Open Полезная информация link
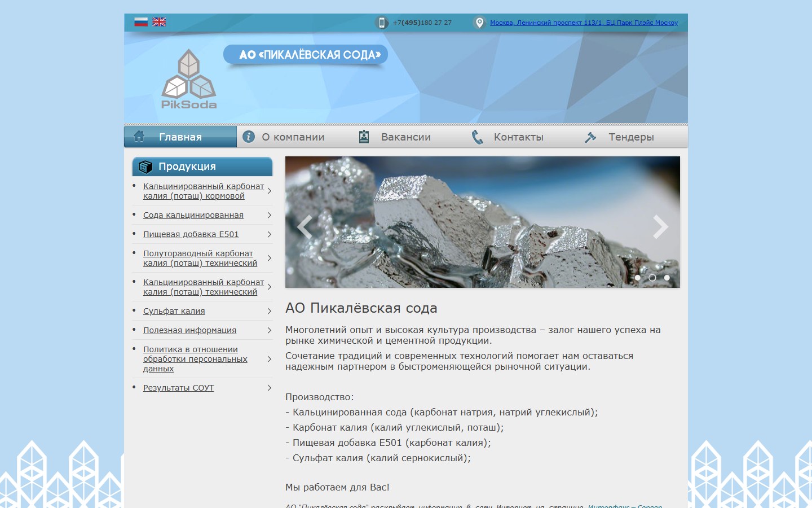This screenshot has width=812, height=508. click(190, 330)
